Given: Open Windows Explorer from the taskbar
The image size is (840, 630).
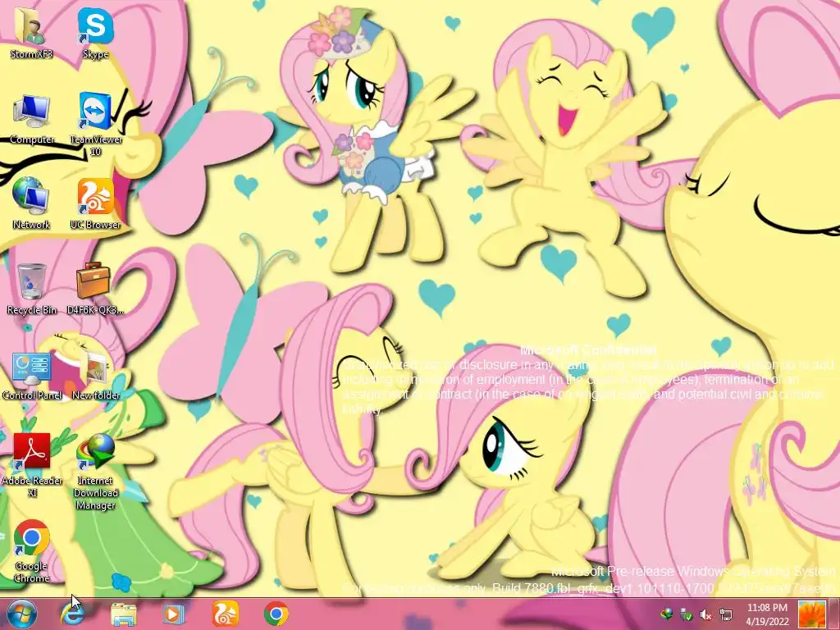Looking at the screenshot, I should point(123,614).
